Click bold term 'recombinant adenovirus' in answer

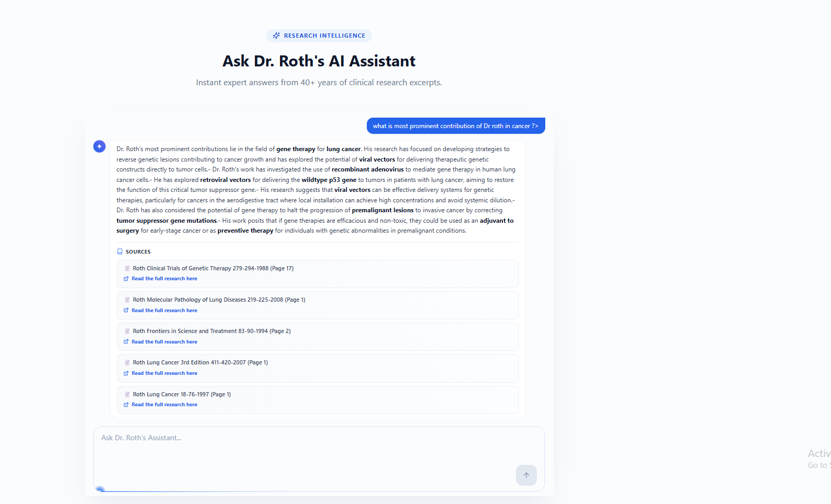[367, 169]
